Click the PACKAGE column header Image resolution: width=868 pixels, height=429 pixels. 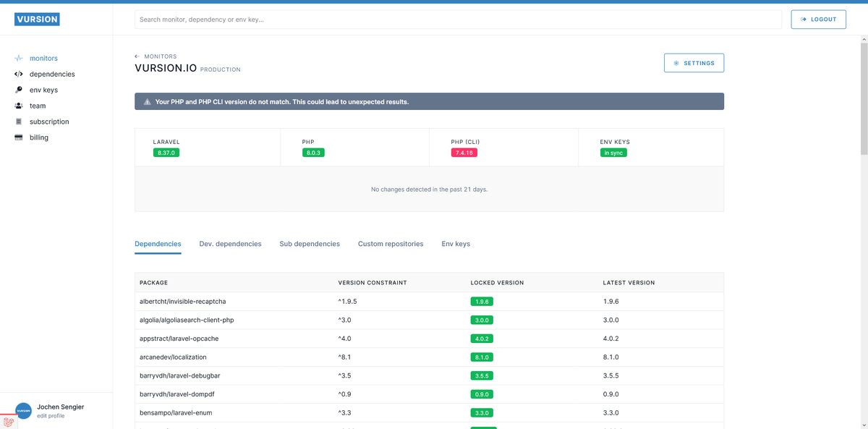point(153,282)
